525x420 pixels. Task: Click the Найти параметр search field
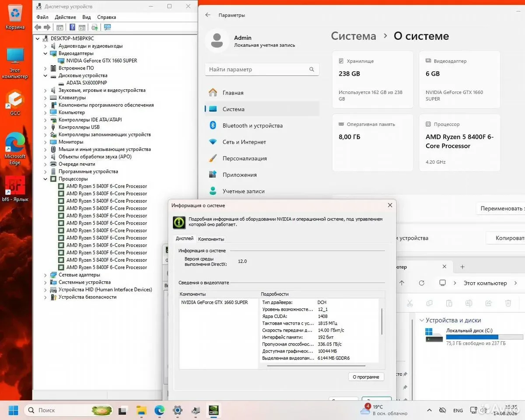click(262, 69)
